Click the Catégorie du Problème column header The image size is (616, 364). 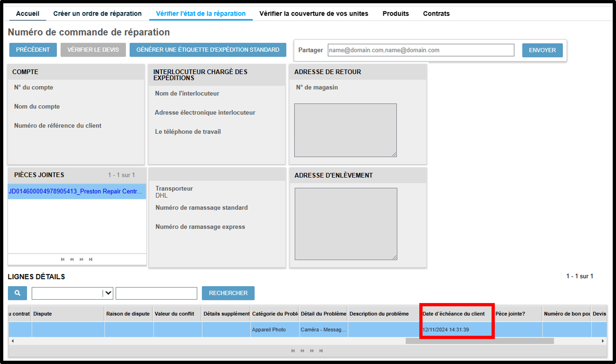(275, 314)
